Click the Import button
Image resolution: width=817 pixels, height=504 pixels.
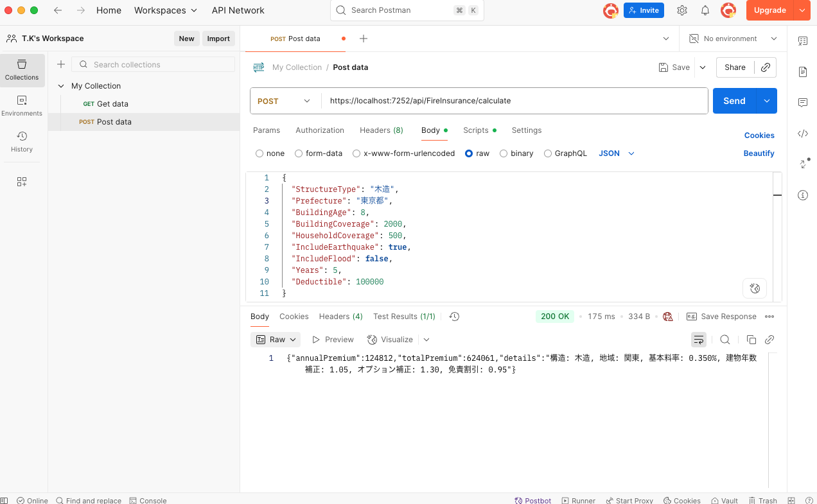[218, 39]
